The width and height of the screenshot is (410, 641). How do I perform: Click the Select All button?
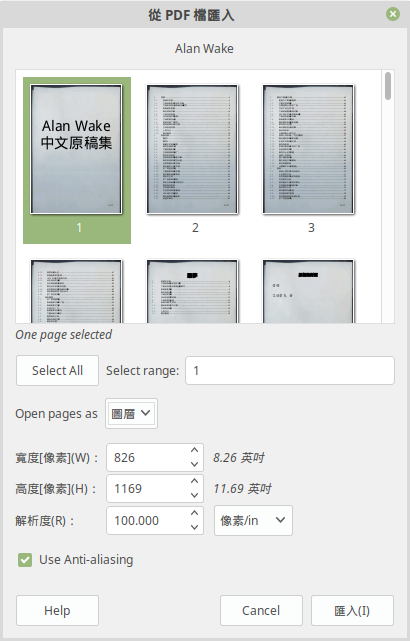click(57, 370)
